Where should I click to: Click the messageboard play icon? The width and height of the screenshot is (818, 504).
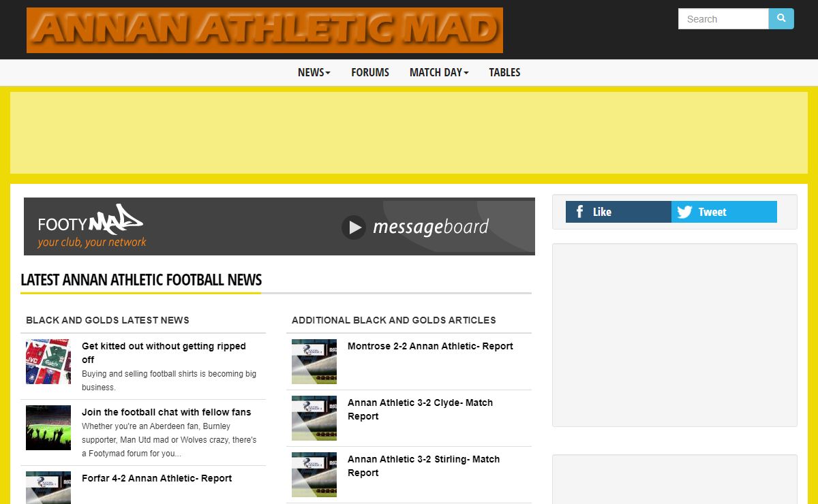click(x=354, y=227)
